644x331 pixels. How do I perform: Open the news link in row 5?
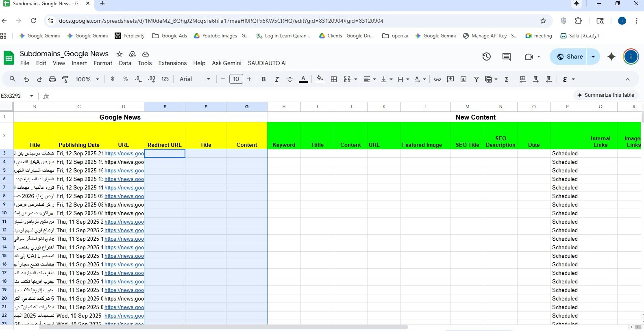click(124, 170)
